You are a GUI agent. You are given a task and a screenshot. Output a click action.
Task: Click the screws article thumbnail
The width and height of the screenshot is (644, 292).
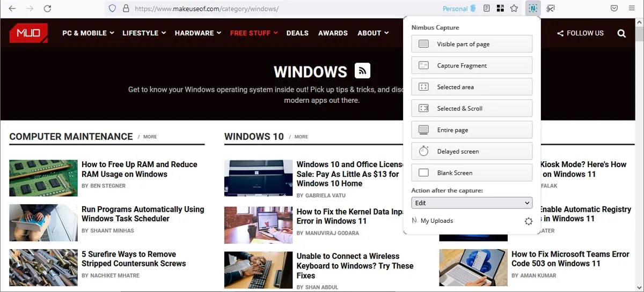pyautogui.click(x=43, y=267)
